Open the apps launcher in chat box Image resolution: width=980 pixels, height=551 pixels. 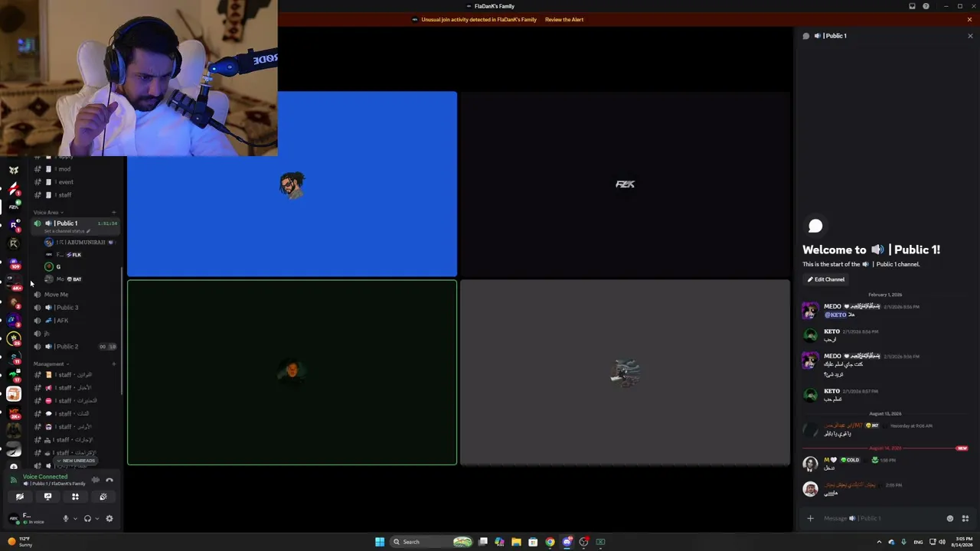[965, 519]
